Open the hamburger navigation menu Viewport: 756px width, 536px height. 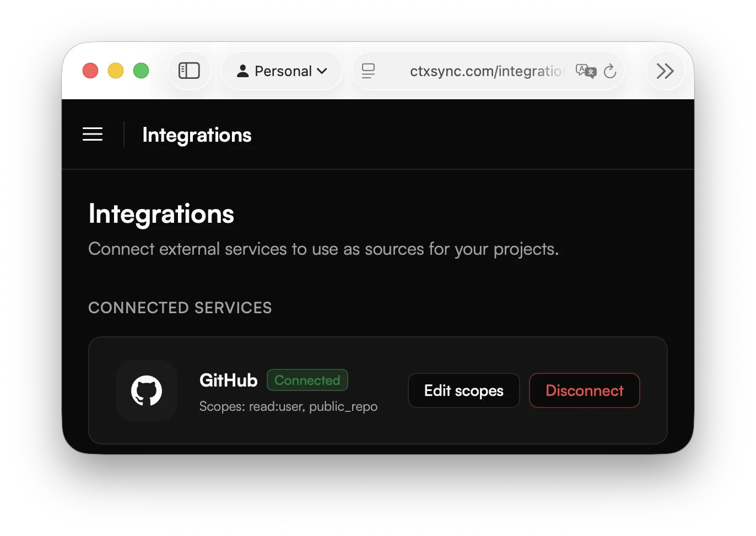[x=93, y=134]
